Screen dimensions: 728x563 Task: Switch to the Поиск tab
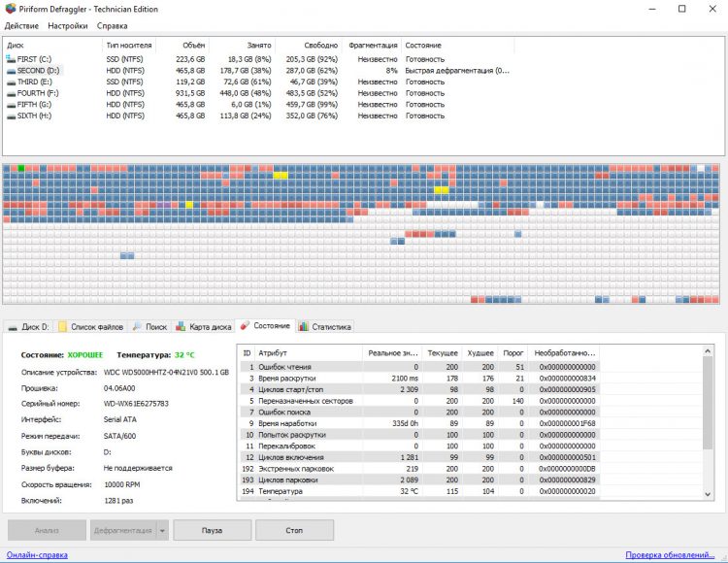(150, 326)
